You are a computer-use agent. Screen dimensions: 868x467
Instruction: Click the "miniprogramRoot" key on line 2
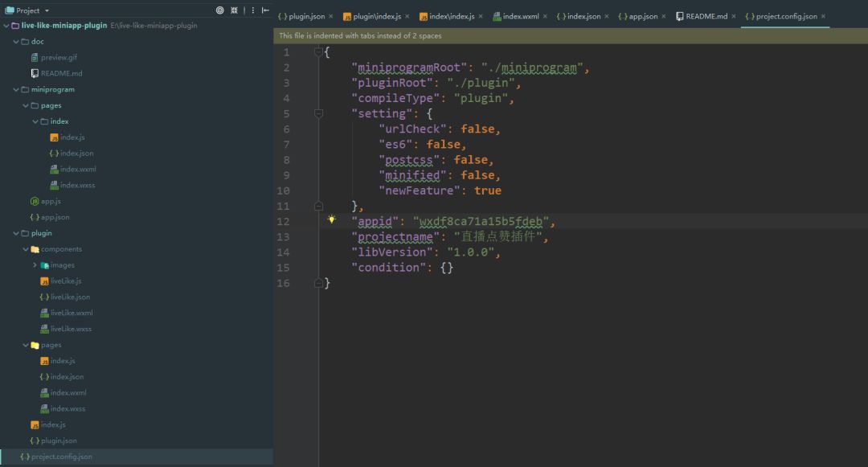click(x=408, y=68)
